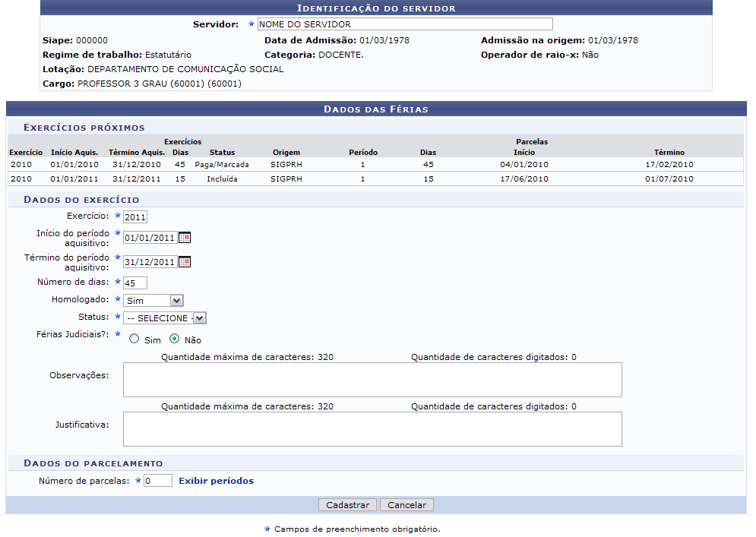Open calendar for Término do período aquisitivo
This screenshot has height=537, width=756.
pos(185,262)
